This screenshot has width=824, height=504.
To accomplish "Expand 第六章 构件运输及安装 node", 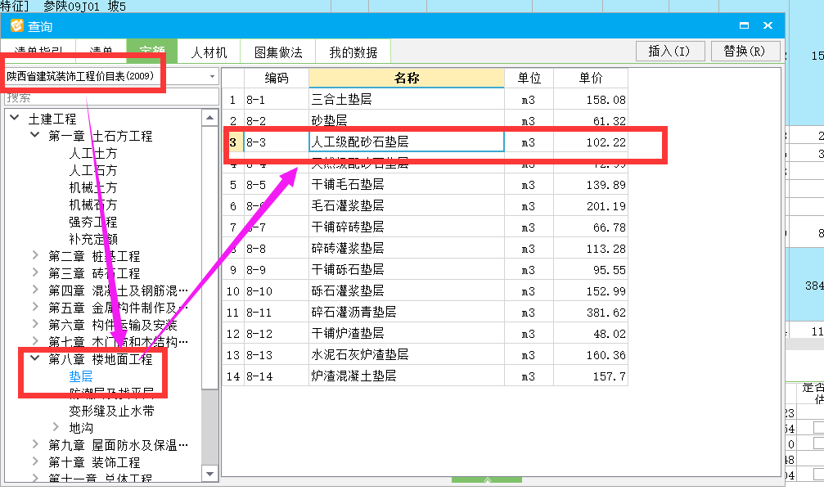I will coord(35,324).
